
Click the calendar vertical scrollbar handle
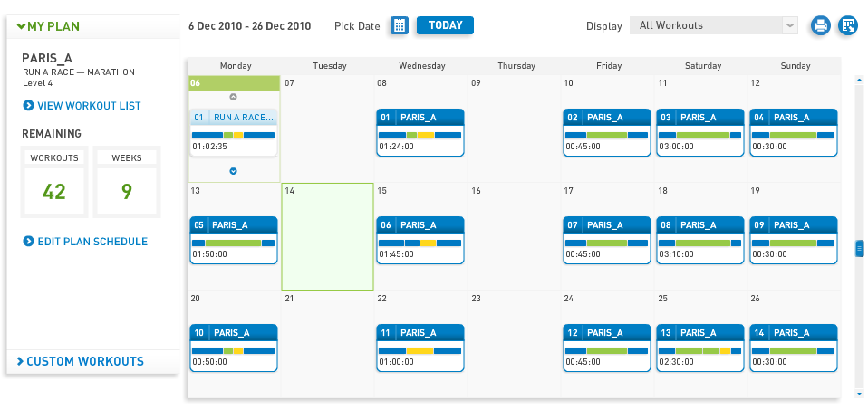point(859,248)
